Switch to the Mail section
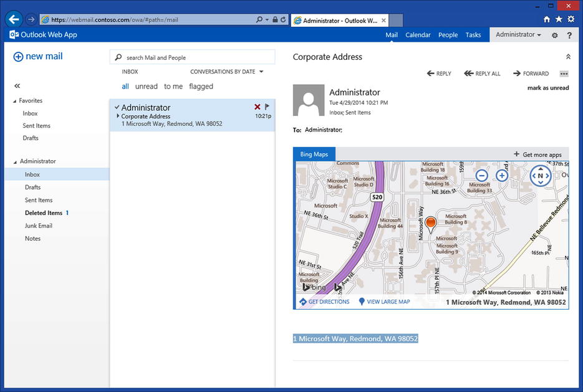The height and width of the screenshot is (392, 583). [x=392, y=35]
